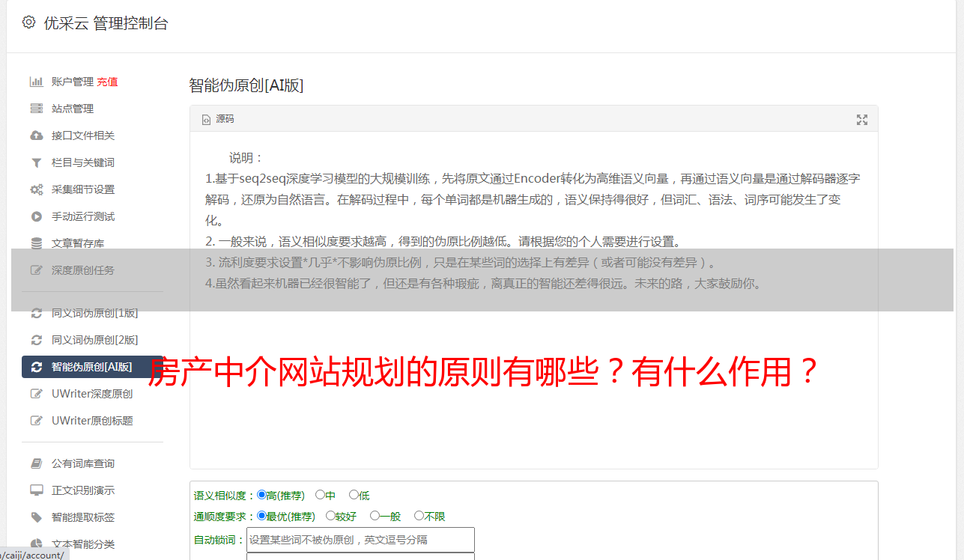This screenshot has width=964, height=560.
Task: Click the play icon for 手动运行测试
Action: [36, 216]
